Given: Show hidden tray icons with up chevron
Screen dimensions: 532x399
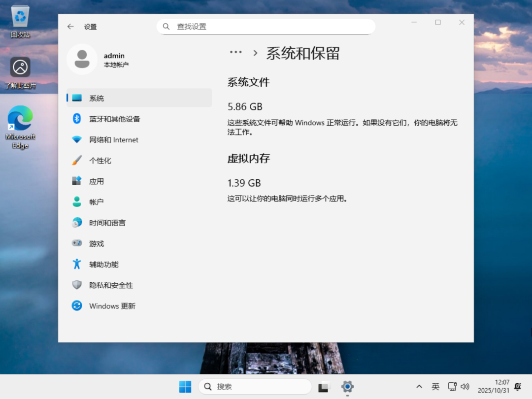Looking at the screenshot, I should (x=419, y=387).
